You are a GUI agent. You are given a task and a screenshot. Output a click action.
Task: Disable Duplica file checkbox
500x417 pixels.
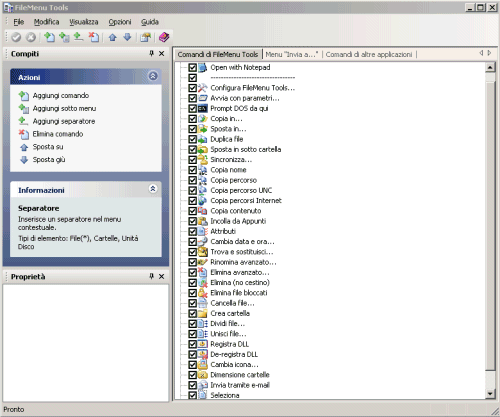tap(192, 139)
